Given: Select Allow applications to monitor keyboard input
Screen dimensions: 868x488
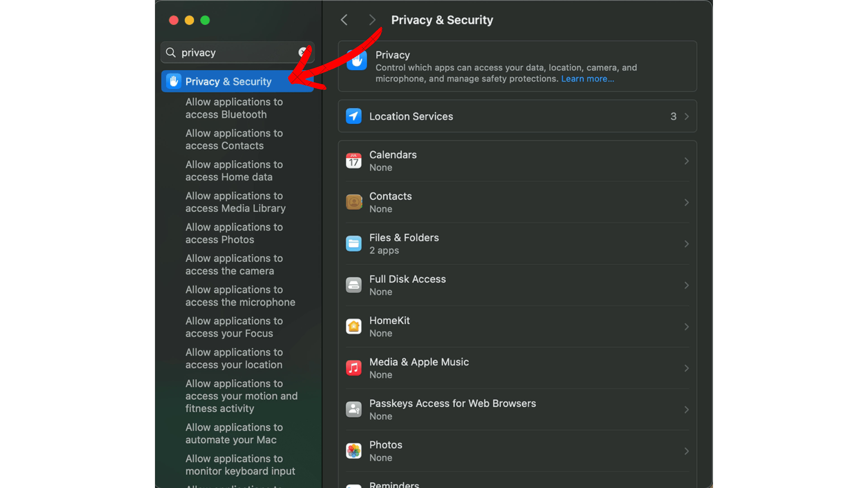Looking at the screenshot, I should pos(240,465).
